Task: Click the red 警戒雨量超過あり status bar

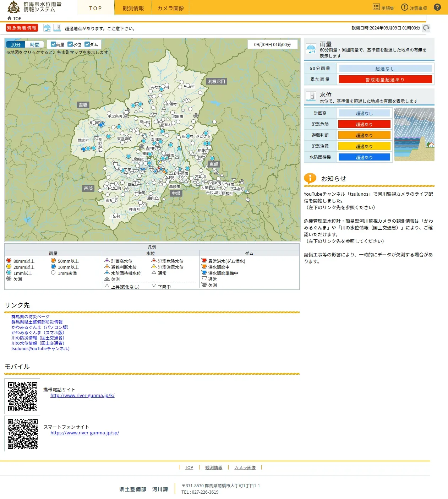Action: [x=385, y=79]
